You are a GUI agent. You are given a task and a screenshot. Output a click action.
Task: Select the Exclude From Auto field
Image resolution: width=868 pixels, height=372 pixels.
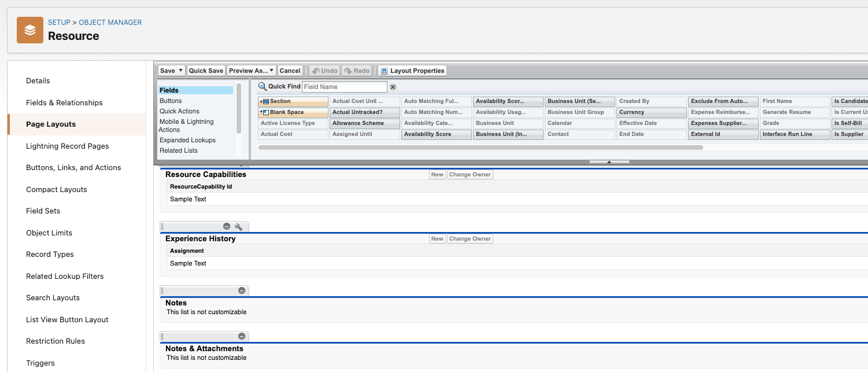point(723,101)
